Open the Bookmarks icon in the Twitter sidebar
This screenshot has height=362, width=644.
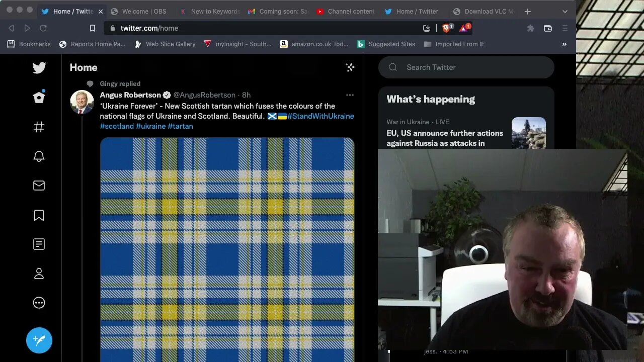point(39,216)
